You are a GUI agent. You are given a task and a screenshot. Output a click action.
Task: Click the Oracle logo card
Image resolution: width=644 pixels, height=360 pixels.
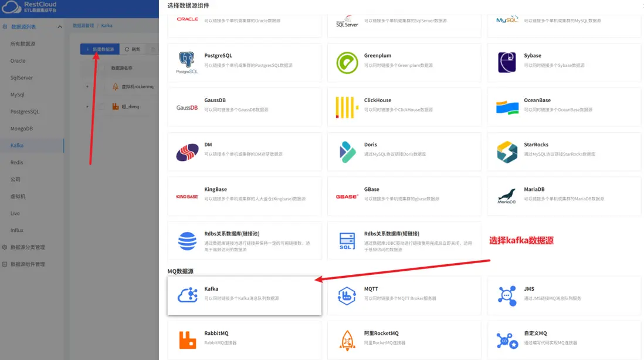click(x=245, y=25)
